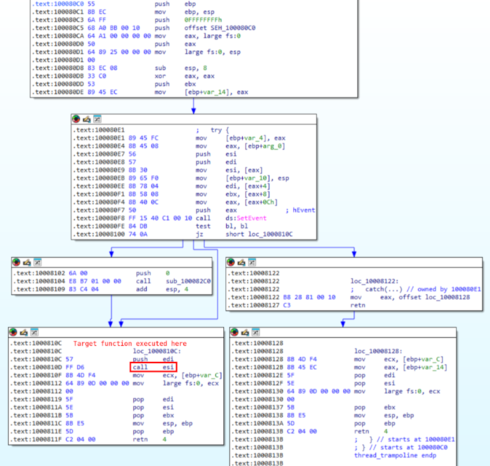Click the pencil icon on the sub_100082C0 call node
This screenshot has height=466, width=490.
coord(27,263)
